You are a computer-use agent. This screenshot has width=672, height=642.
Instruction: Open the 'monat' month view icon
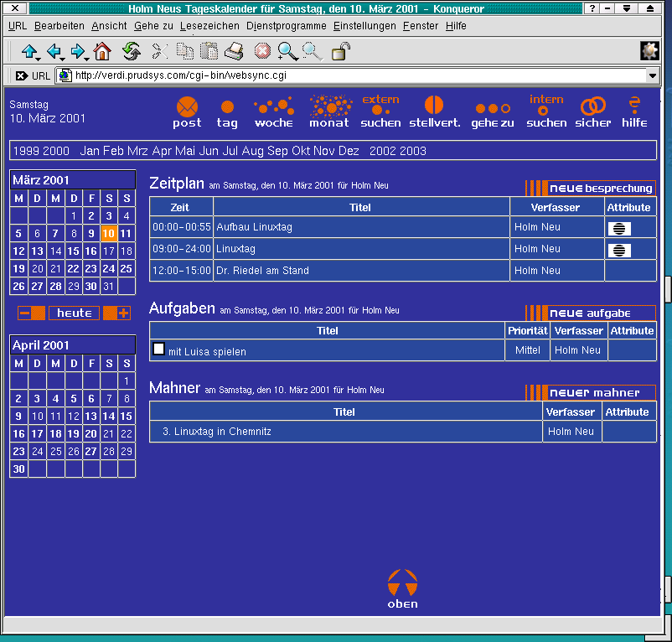[x=329, y=106]
